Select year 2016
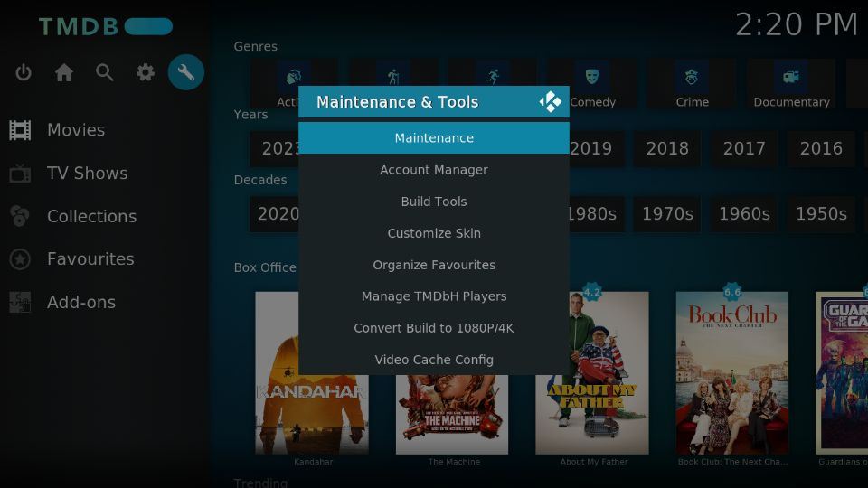The image size is (868, 488). (x=821, y=148)
